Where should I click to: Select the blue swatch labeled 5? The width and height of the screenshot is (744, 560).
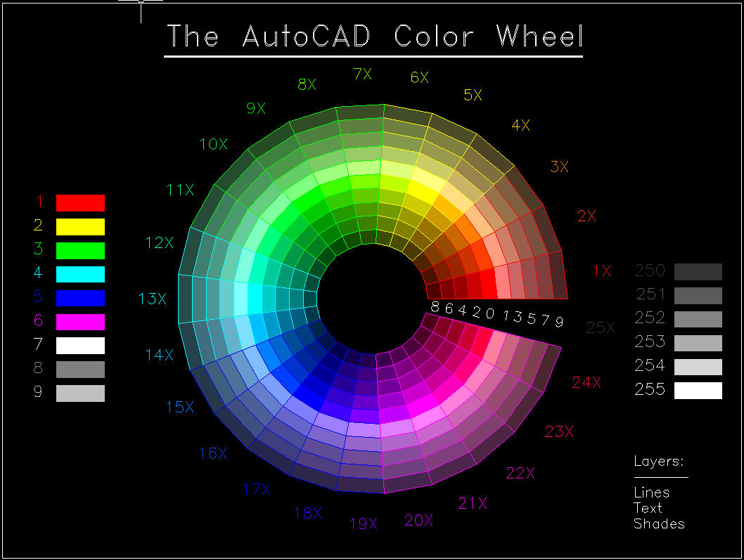[80, 298]
